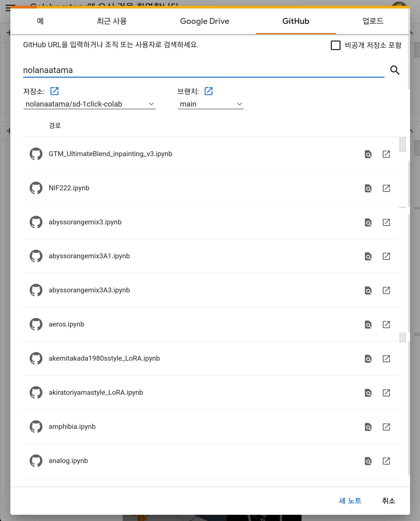The image size is (420, 521).
Task: Click the 취소 button
Action: [388, 500]
